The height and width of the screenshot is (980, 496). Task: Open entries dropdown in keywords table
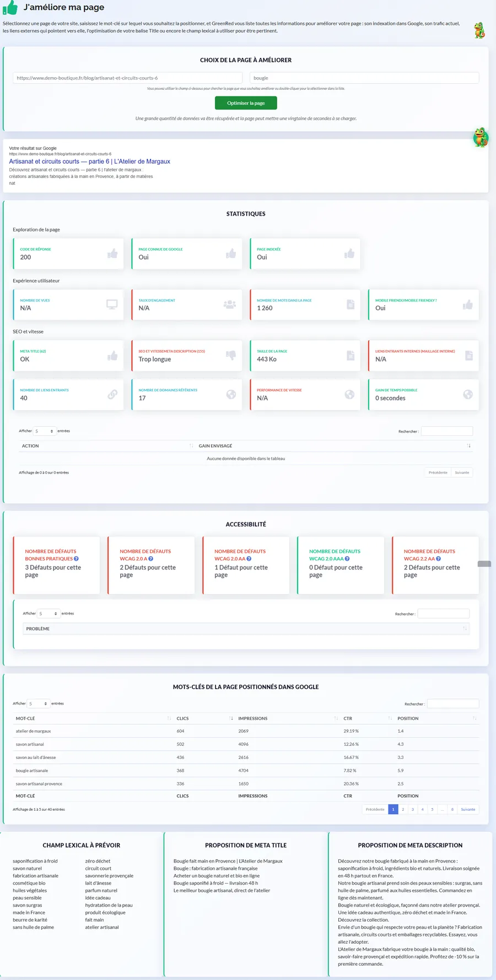pos(38,704)
